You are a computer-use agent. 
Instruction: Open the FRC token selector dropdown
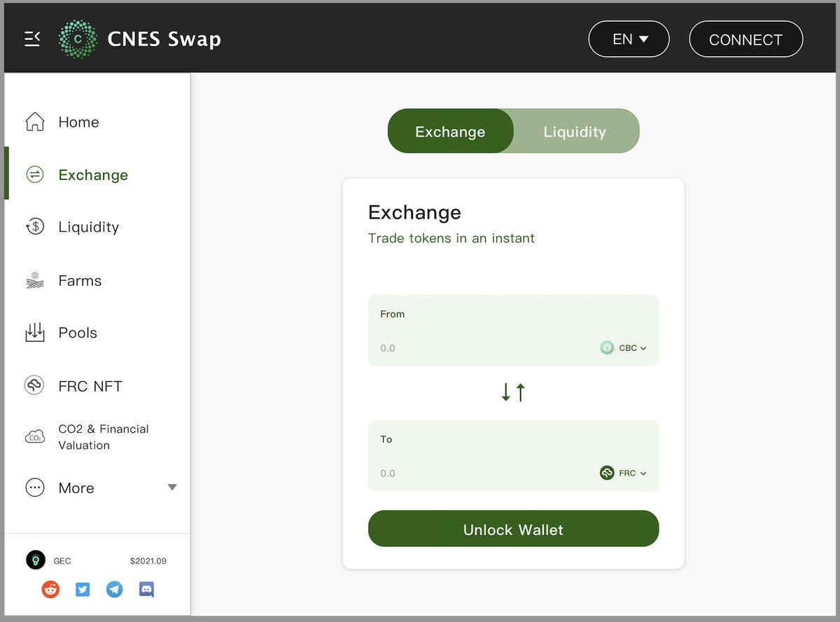[624, 473]
